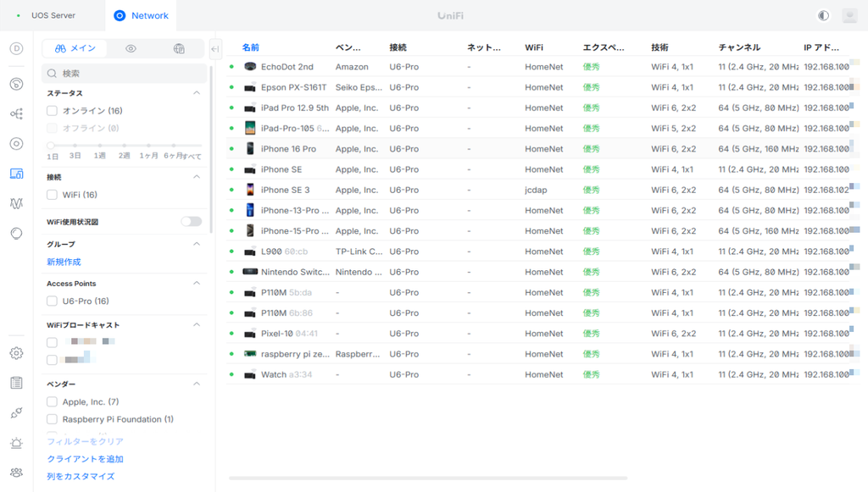The width and height of the screenshot is (868, 492).
Task: Click 列をカスタマイズ link
Action: click(x=81, y=476)
